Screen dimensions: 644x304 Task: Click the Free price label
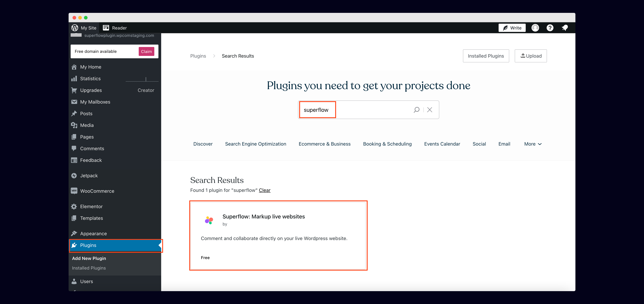[x=205, y=258]
